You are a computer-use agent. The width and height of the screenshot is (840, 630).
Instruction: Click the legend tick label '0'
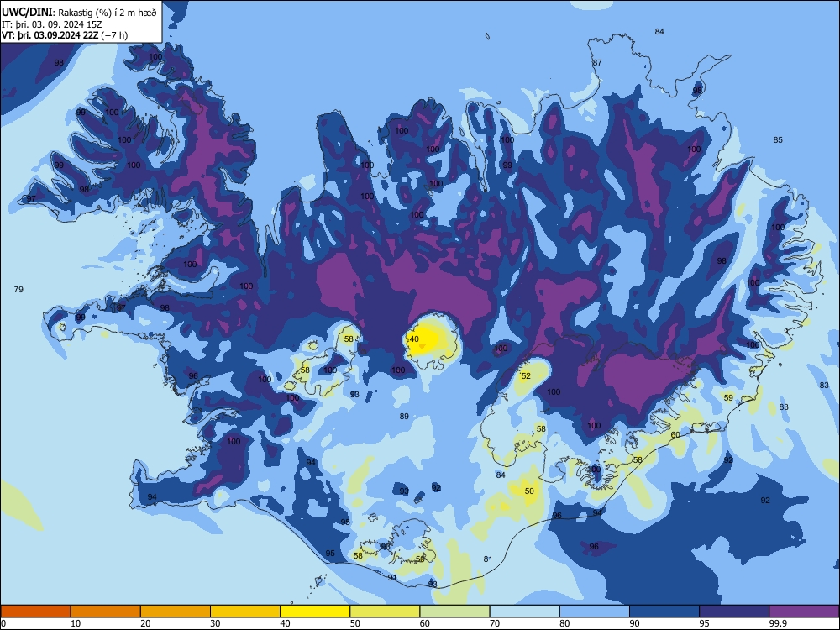[3, 623]
